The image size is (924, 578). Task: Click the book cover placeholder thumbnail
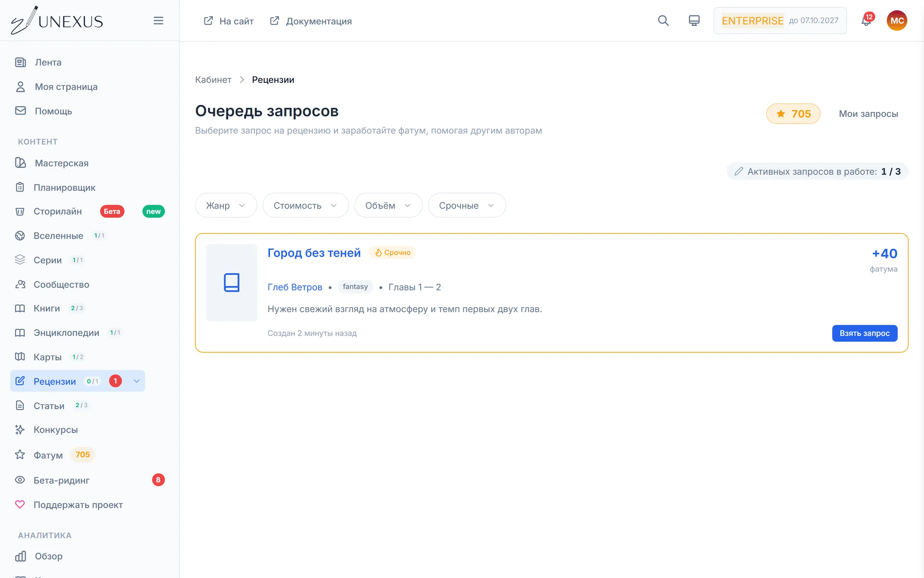(231, 282)
